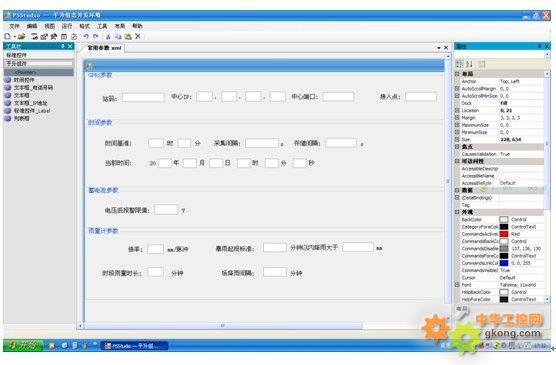Click the Cut scissors toolbar icon

pos(108,36)
